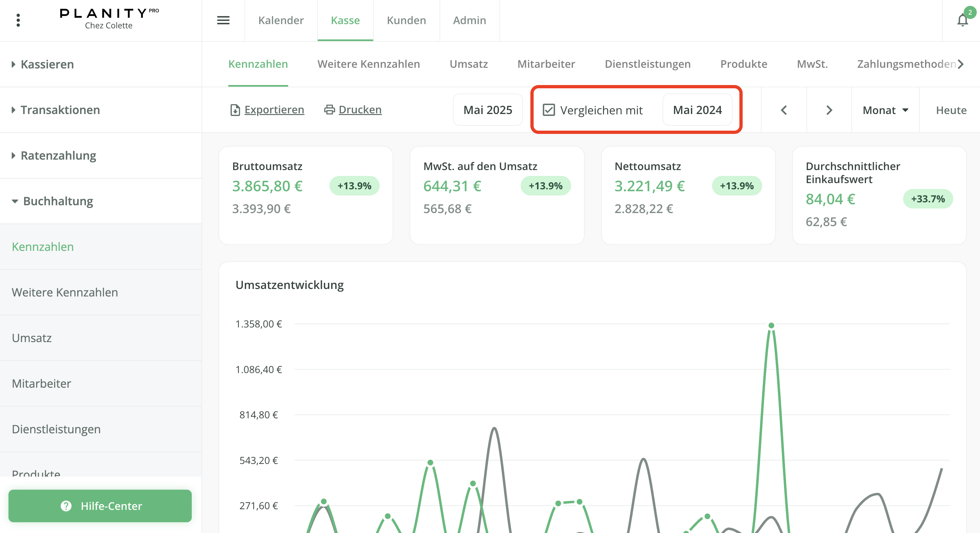Click the MwSt. 644,31 € value

452,186
